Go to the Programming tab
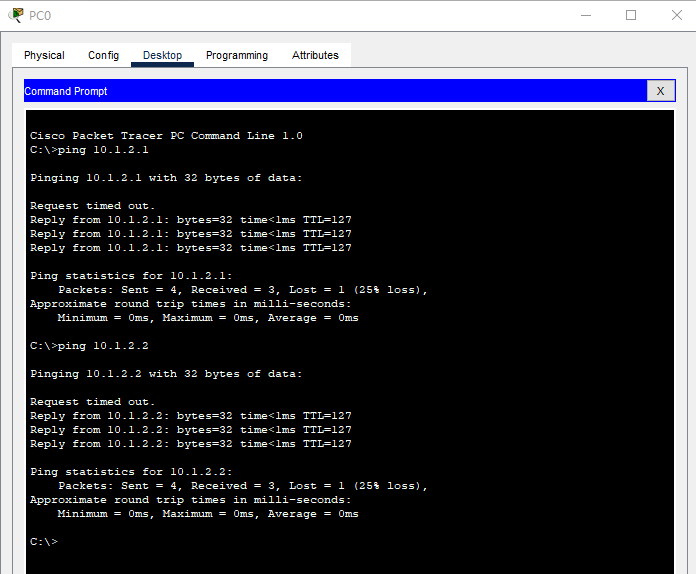 pyautogui.click(x=237, y=55)
